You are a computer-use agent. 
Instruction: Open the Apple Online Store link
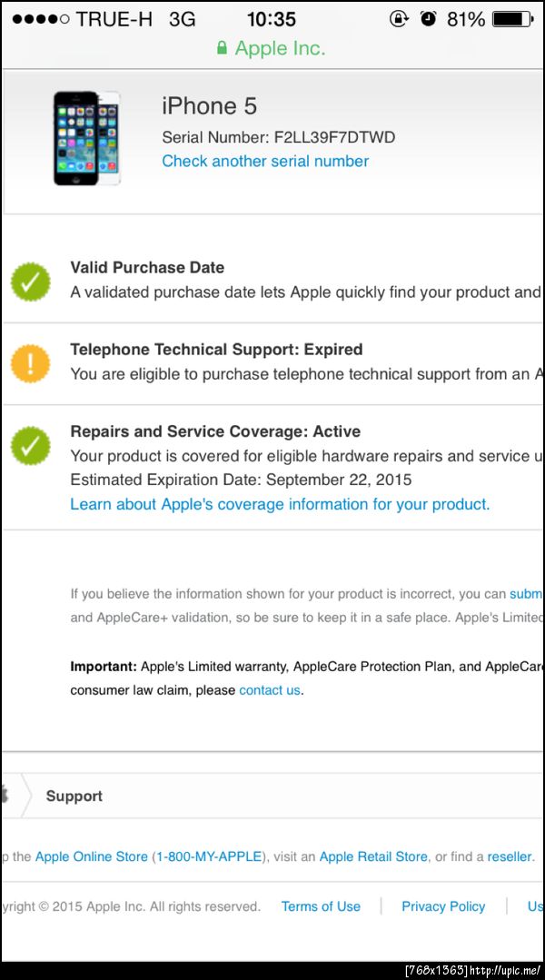click(x=92, y=856)
